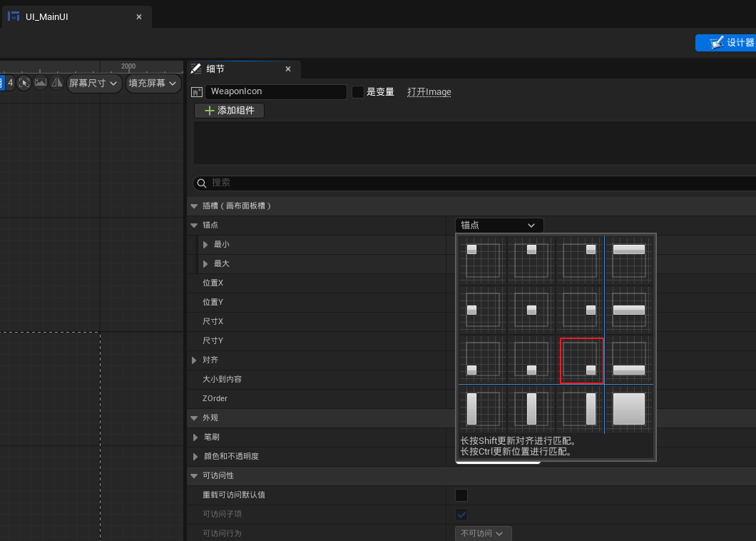Choose the middle-right anchor preset

pyautogui.click(x=580, y=310)
